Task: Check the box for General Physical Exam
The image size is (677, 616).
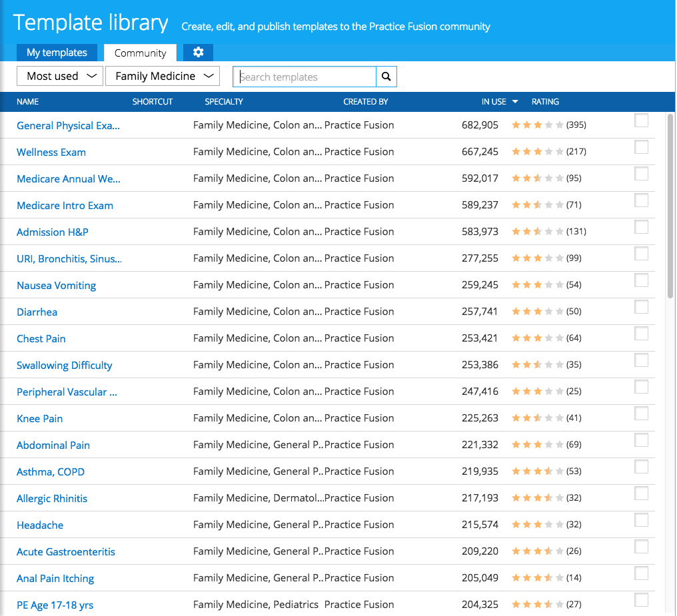Action: coord(641,121)
